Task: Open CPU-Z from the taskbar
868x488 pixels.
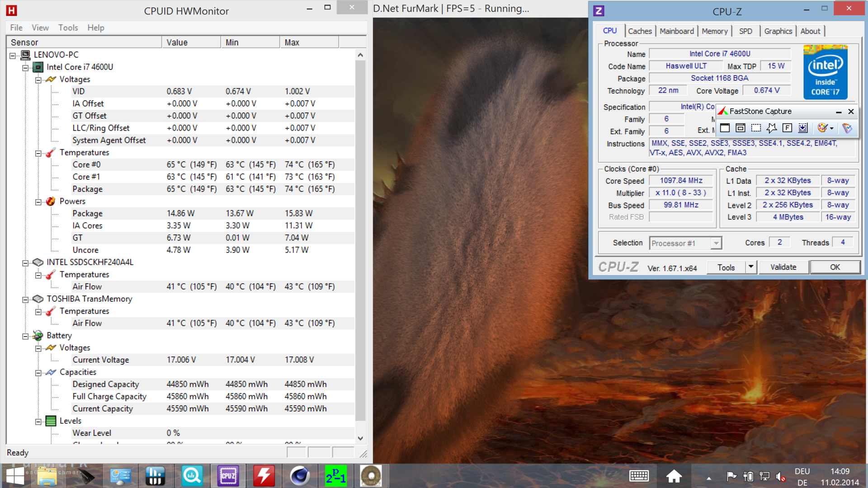Action: coord(228,476)
